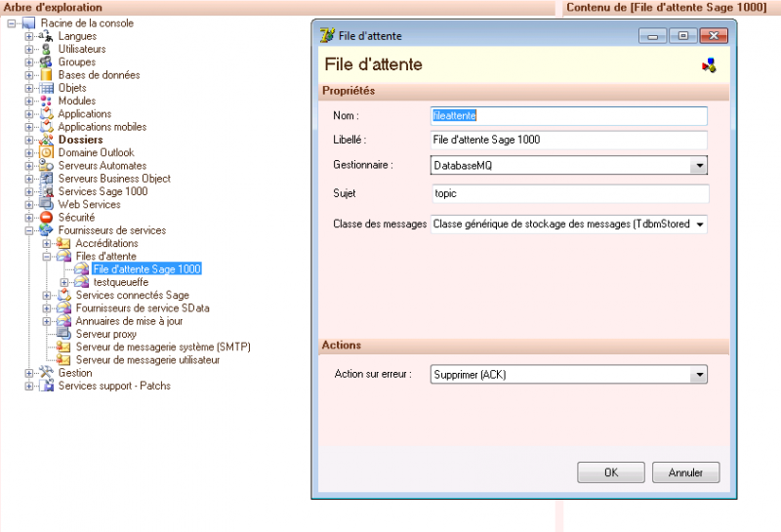The width and height of the screenshot is (781, 532).
Task: Click the Bases de données icon
Action: (46, 75)
